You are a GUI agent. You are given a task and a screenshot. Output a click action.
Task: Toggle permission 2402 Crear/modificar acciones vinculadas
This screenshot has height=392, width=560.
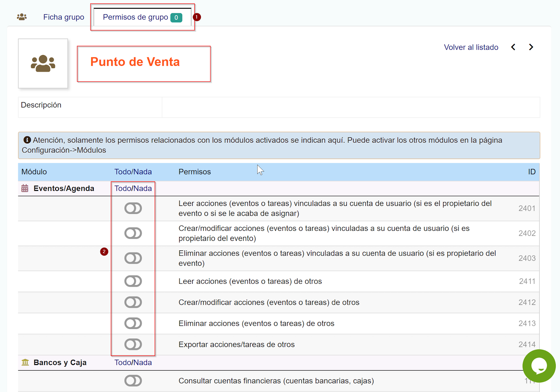pyautogui.click(x=133, y=233)
